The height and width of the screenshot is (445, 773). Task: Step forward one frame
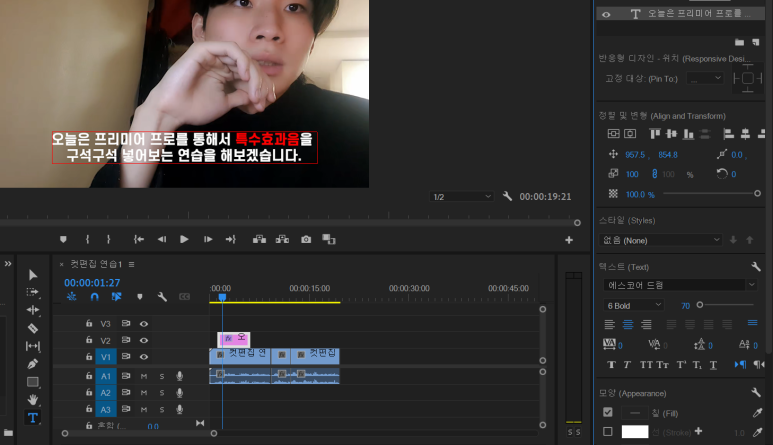tap(208, 240)
